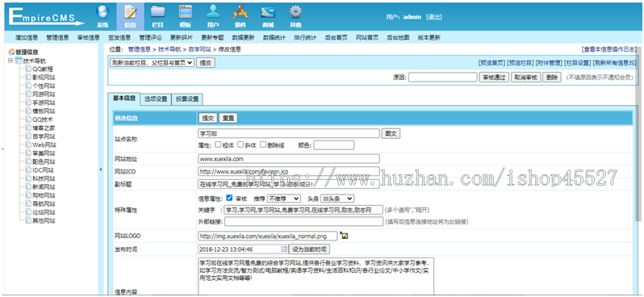The image size is (644, 297).
Task: Click the 技术导航 folder icon in tree
Action: click(x=19, y=61)
